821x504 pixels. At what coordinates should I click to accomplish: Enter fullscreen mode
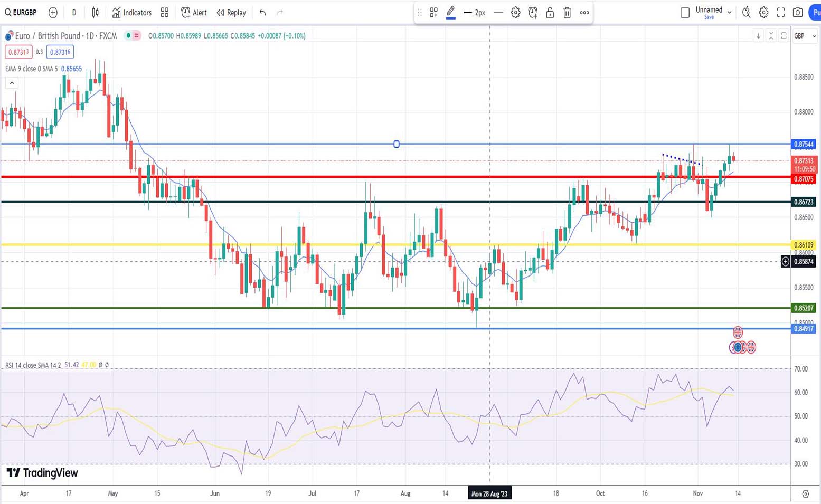coord(781,13)
